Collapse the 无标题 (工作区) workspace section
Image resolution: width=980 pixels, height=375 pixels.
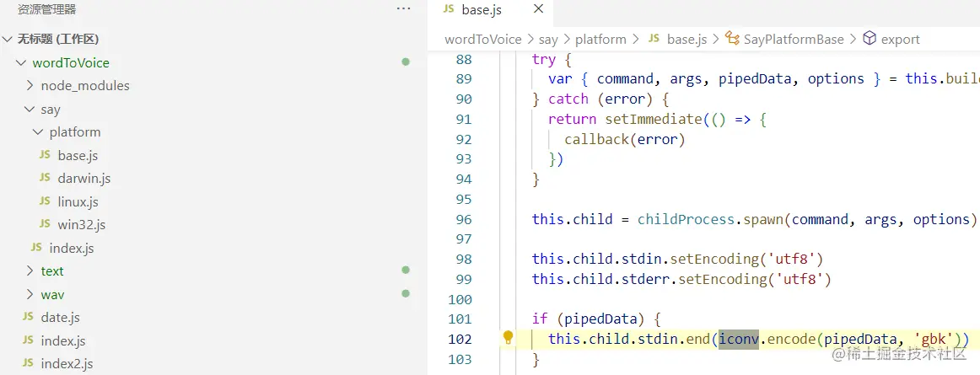coord(8,40)
